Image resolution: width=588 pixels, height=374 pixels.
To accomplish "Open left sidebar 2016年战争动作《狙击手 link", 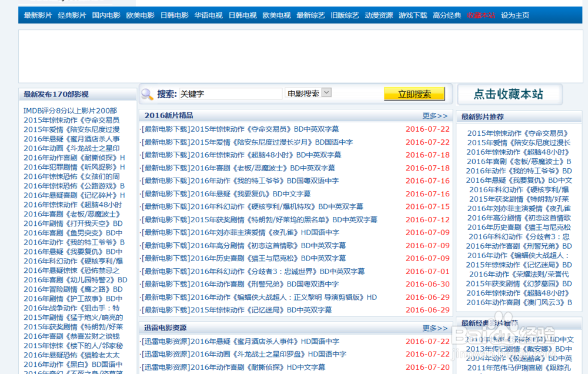I will point(72,308).
